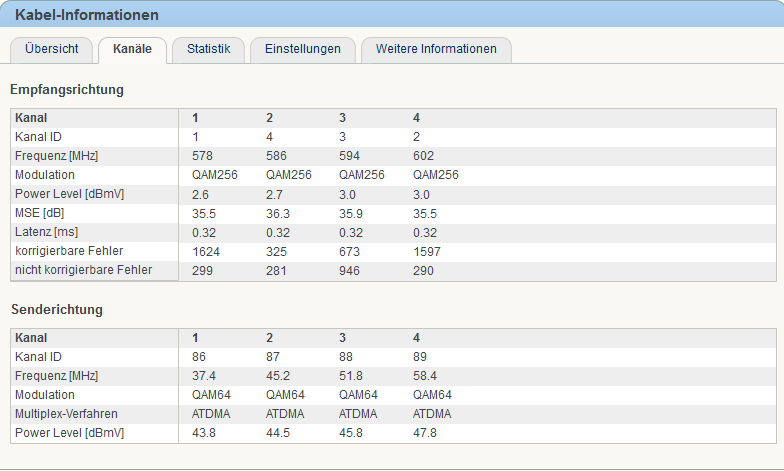Click the upstream power level 47.8
Image resolution: width=784 pixels, height=471 pixels.
[x=425, y=432]
